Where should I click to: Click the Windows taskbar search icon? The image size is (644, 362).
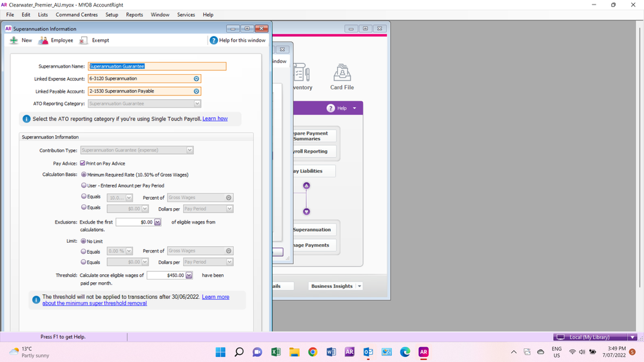(239, 352)
